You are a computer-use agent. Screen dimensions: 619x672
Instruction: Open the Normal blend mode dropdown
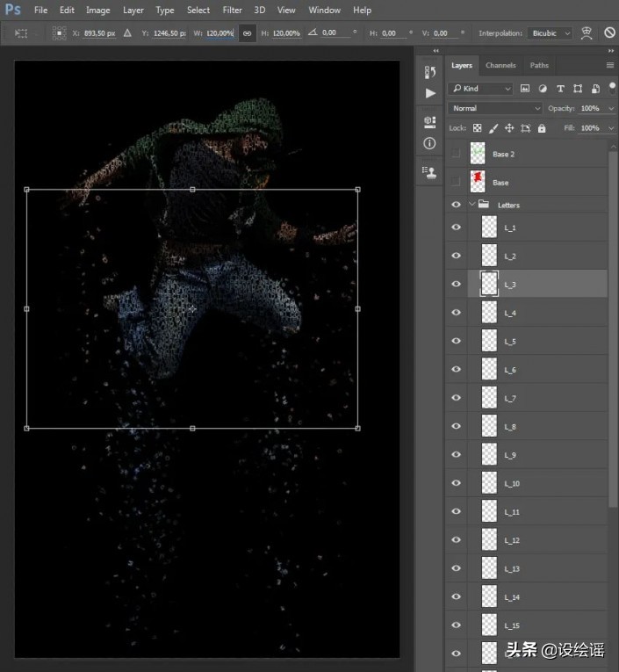tap(495, 108)
